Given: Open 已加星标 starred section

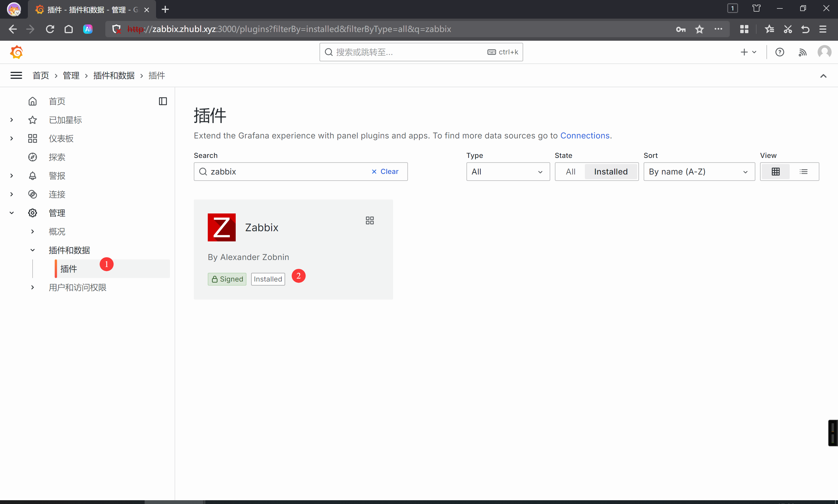Looking at the screenshot, I should coord(65,120).
